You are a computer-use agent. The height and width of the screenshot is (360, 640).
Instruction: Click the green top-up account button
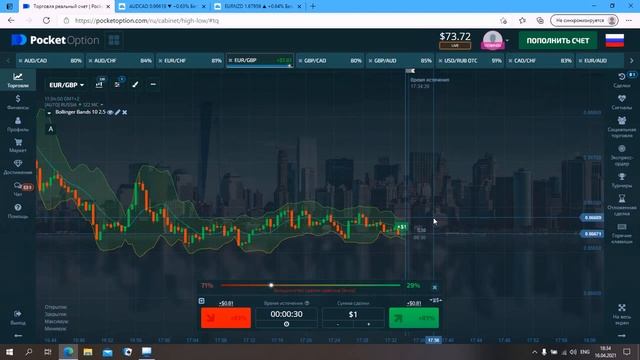tap(558, 40)
